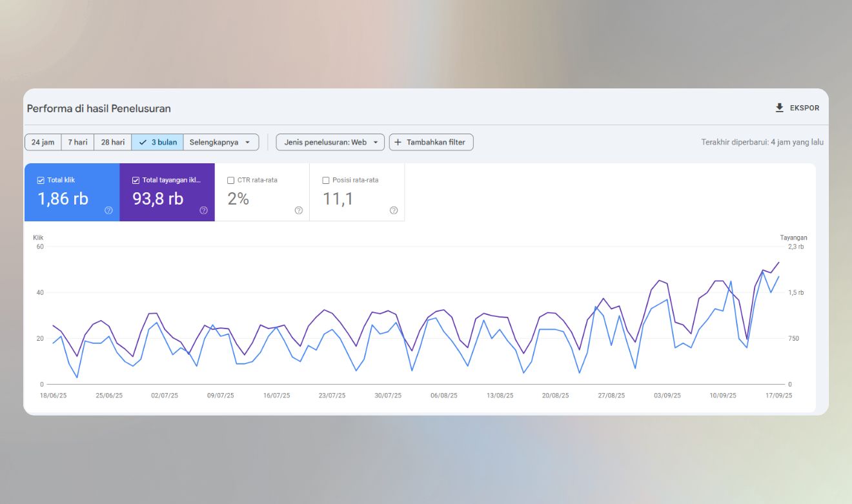Click the download icon beside EKSPOR

[x=779, y=108]
